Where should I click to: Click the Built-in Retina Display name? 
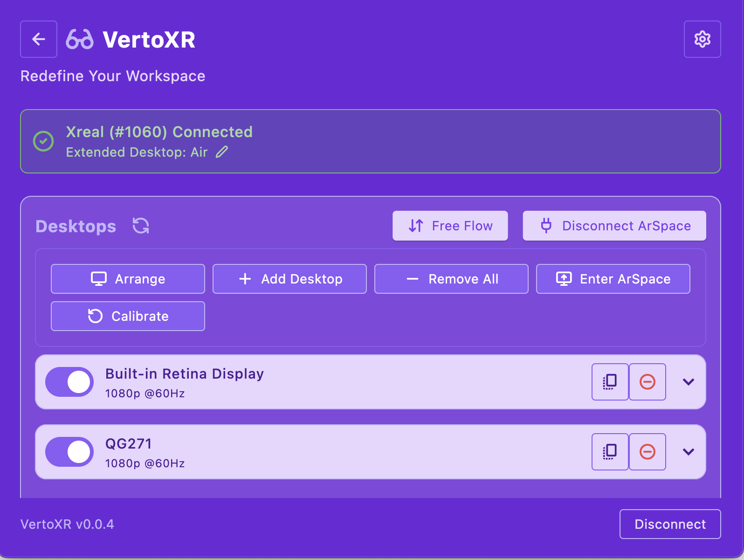pos(185,374)
